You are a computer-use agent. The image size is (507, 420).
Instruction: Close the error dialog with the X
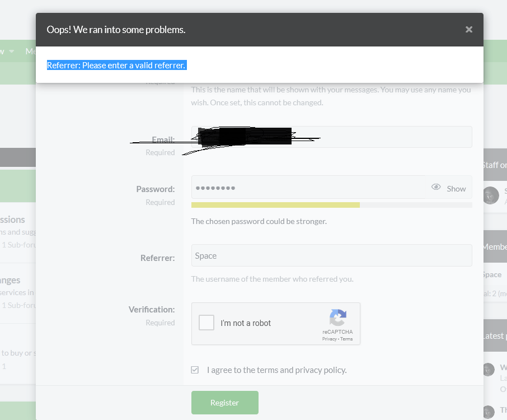point(469,30)
